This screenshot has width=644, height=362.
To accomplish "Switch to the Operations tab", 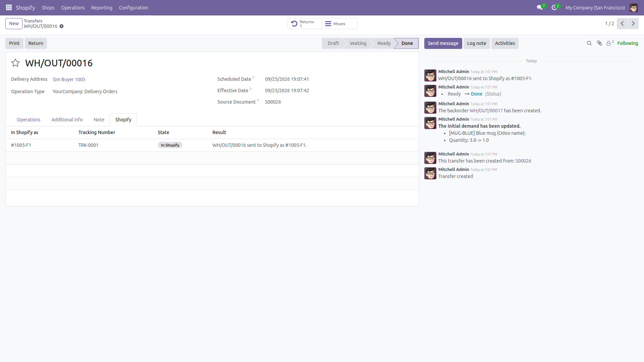I will [x=29, y=120].
